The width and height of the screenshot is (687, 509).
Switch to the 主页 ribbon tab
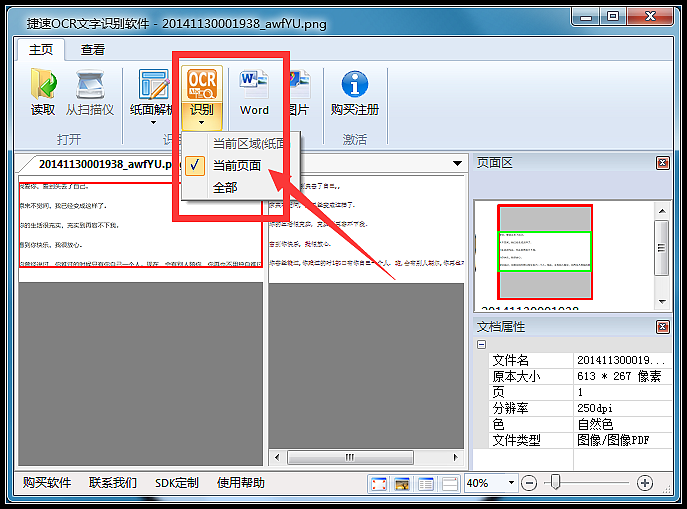[41, 49]
